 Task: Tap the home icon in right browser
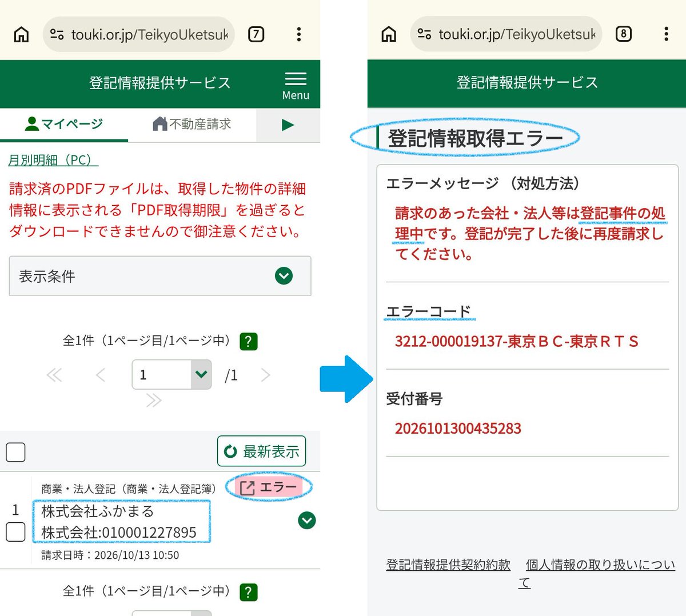(x=389, y=34)
